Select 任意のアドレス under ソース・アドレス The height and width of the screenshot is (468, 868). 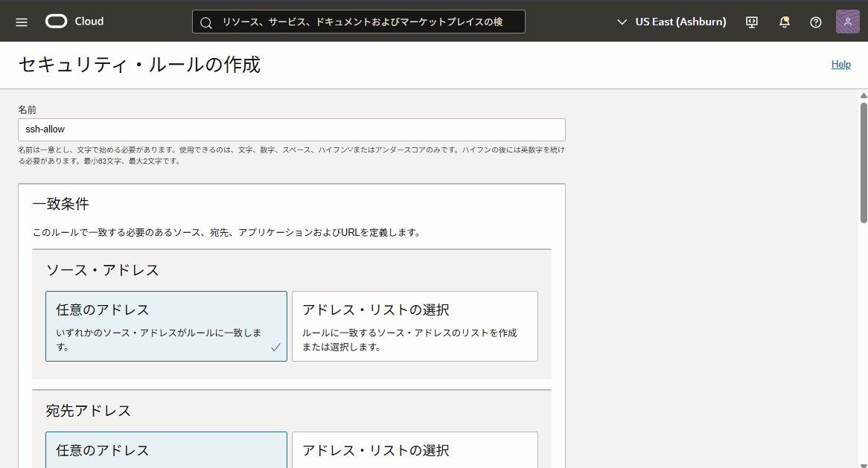point(165,326)
